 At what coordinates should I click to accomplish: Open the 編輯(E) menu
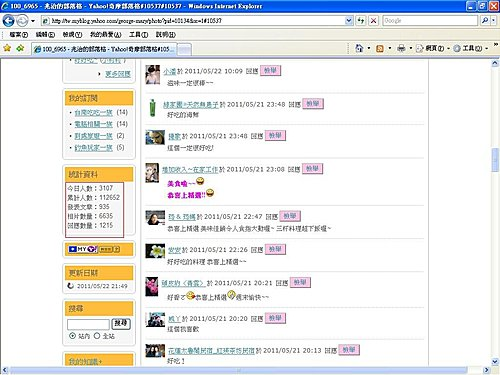[x=45, y=34]
